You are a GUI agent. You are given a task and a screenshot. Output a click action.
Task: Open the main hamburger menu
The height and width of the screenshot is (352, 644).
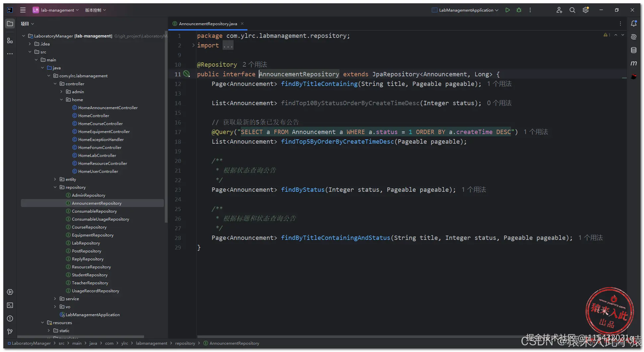point(23,10)
